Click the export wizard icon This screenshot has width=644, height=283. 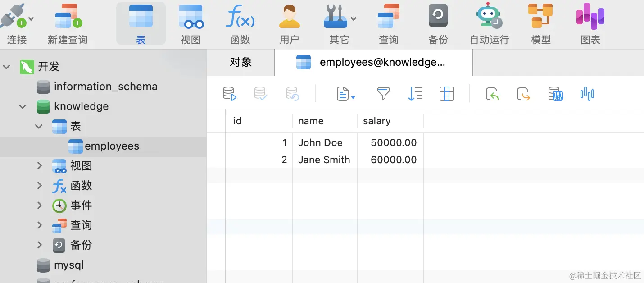(x=523, y=94)
